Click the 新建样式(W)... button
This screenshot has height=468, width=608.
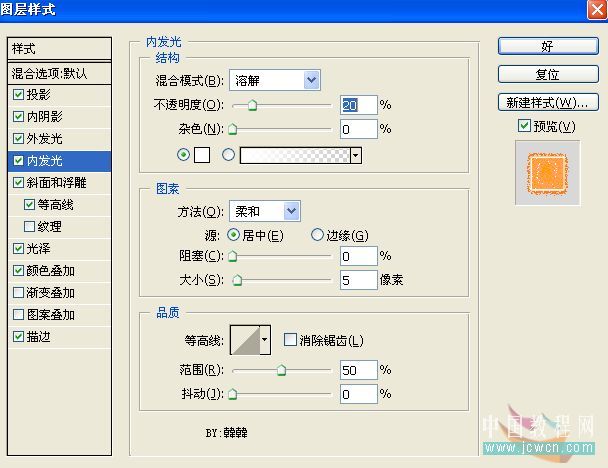(x=548, y=102)
